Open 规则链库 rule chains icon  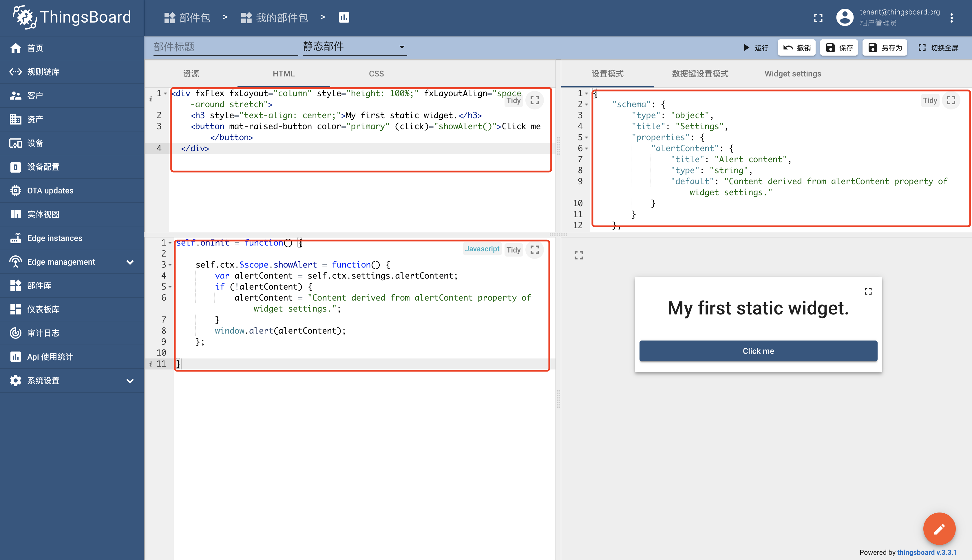(15, 72)
